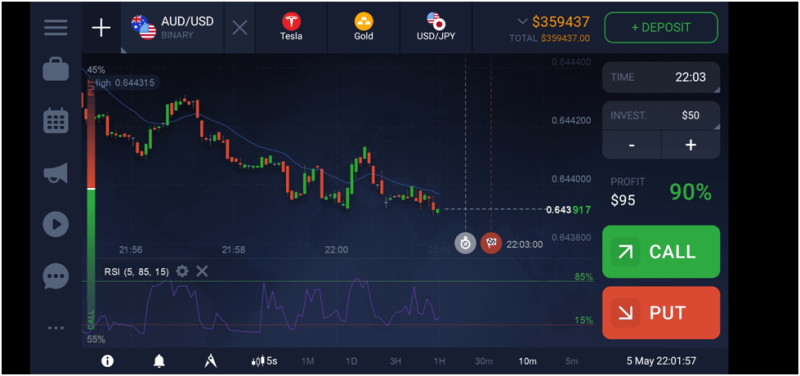Click the $95 profit amount
The width and height of the screenshot is (800, 376).
pyautogui.click(x=623, y=200)
